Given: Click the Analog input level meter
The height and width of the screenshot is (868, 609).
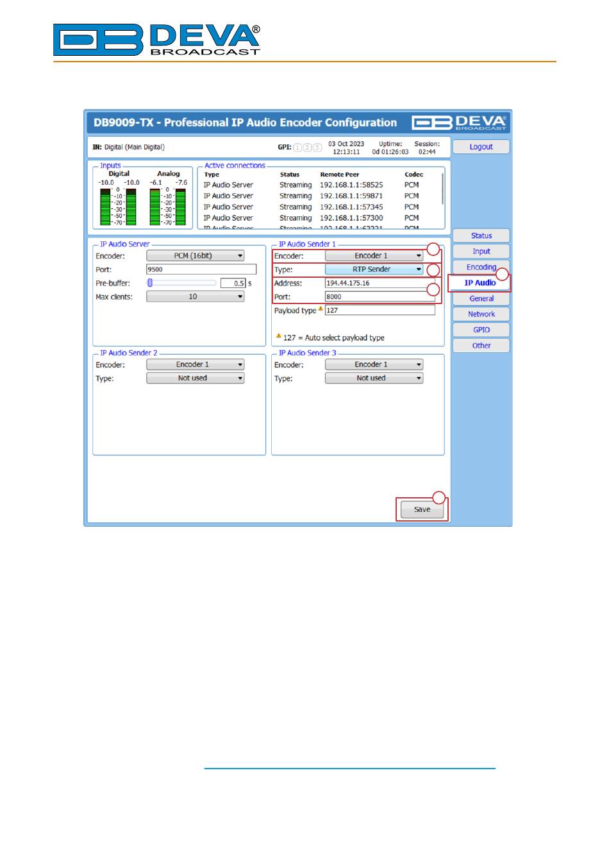Looking at the screenshot, I should coord(168,206).
